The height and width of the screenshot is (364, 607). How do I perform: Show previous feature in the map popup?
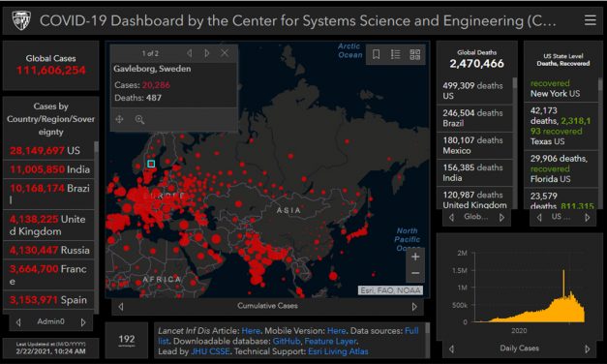190,53
